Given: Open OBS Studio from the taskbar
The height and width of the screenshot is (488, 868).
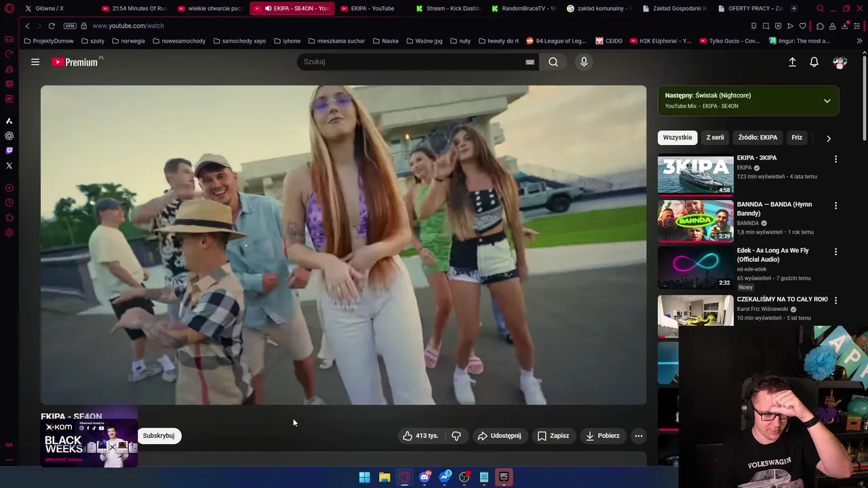Looking at the screenshot, I should (x=464, y=477).
